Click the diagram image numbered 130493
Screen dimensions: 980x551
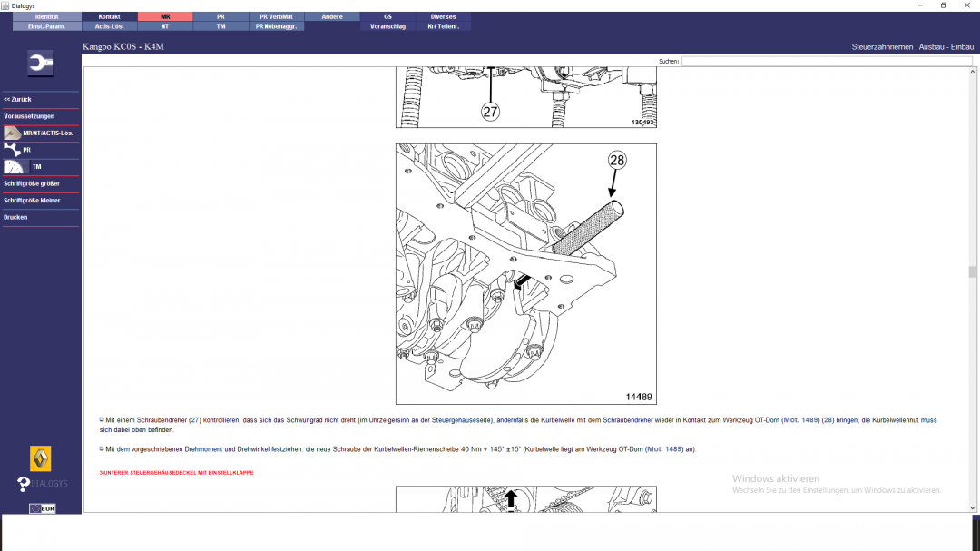(526, 97)
